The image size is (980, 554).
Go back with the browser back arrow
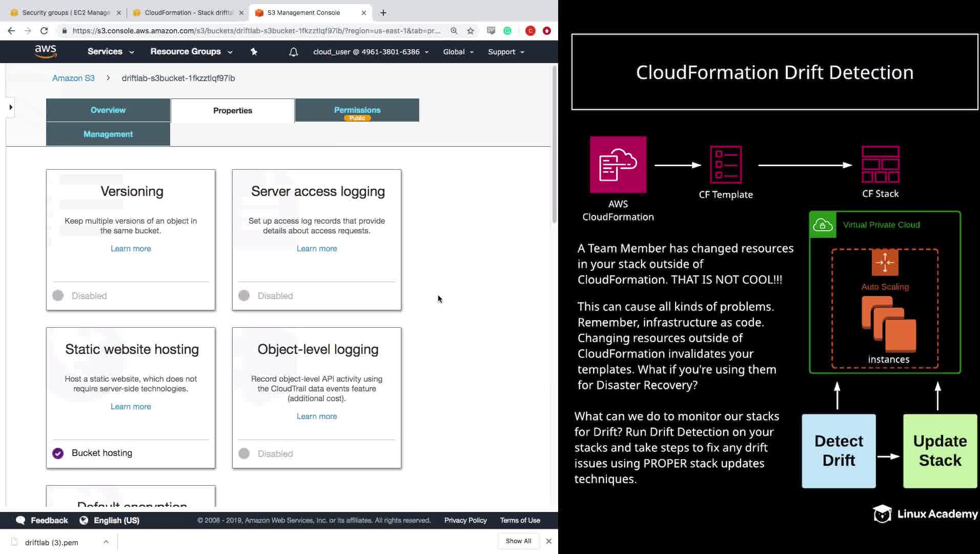pos(11,31)
